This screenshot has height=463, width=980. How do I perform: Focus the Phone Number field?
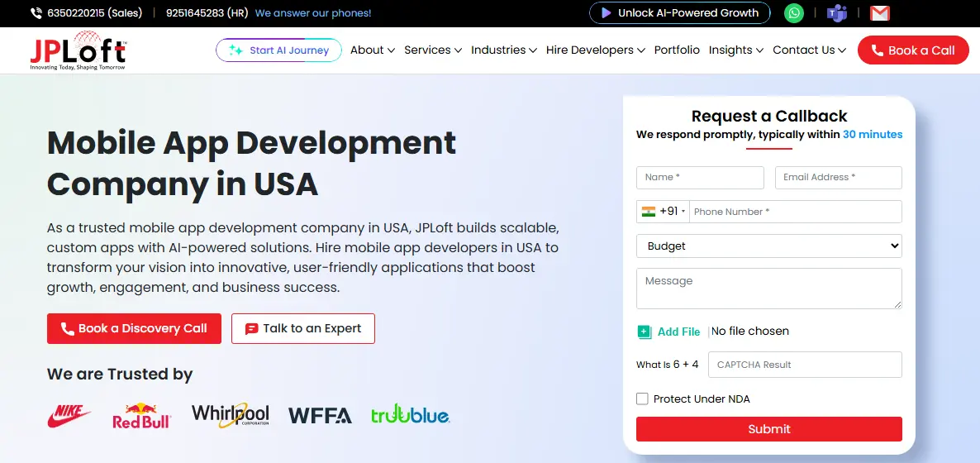[x=795, y=212]
